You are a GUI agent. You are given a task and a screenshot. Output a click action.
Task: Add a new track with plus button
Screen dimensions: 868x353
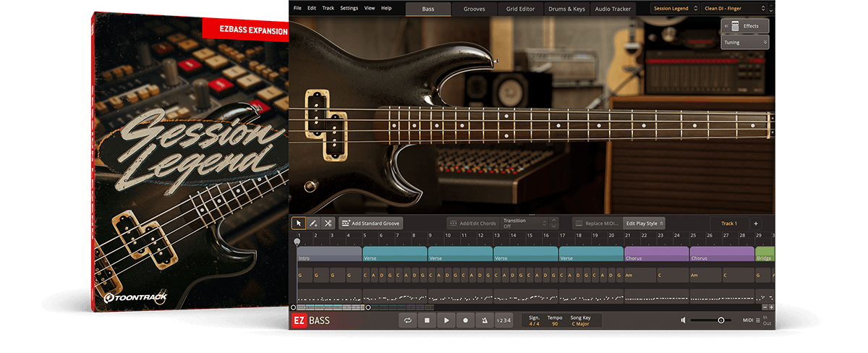[x=755, y=224]
